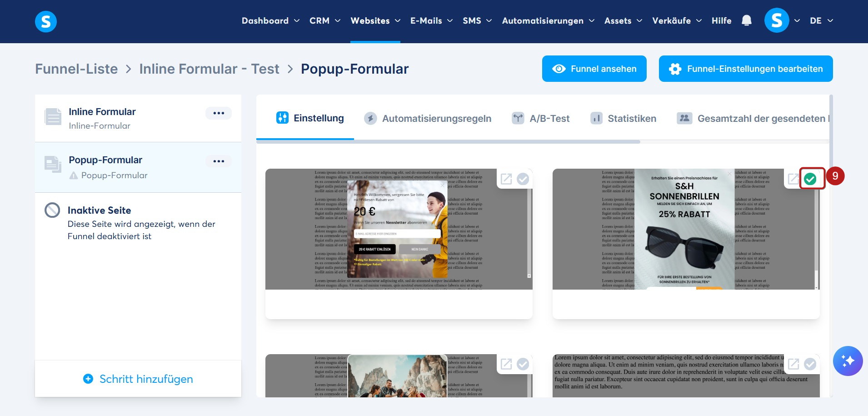
Task: Open the Gesamtzahl der gesendeten tab
Action: (753, 119)
